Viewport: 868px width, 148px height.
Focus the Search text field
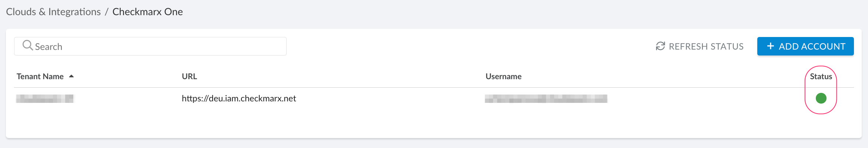click(156, 47)
